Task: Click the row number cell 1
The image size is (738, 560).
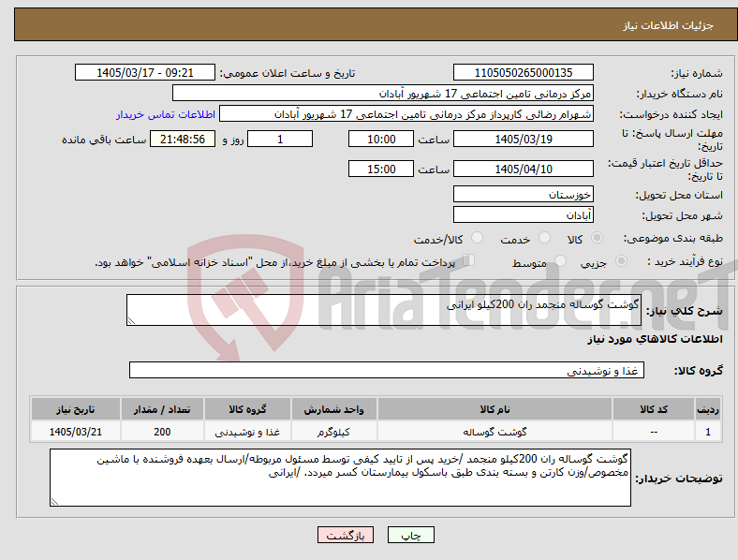Action: [x=708, y=432]
